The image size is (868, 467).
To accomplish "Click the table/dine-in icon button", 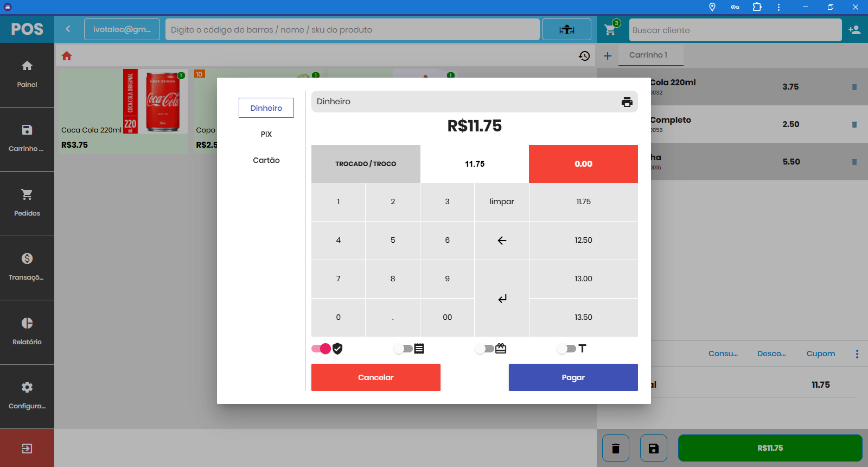I will point(566,30).
